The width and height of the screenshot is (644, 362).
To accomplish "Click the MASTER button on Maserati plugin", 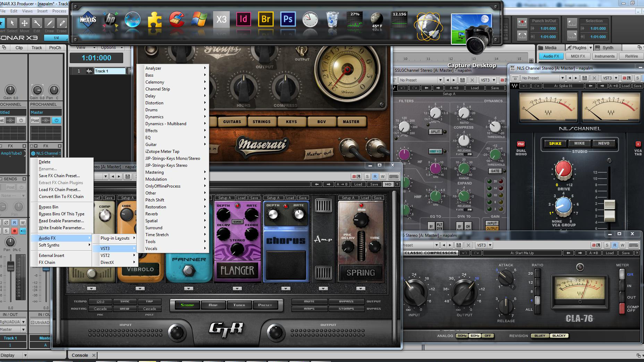I will click(x=351, y=122).
